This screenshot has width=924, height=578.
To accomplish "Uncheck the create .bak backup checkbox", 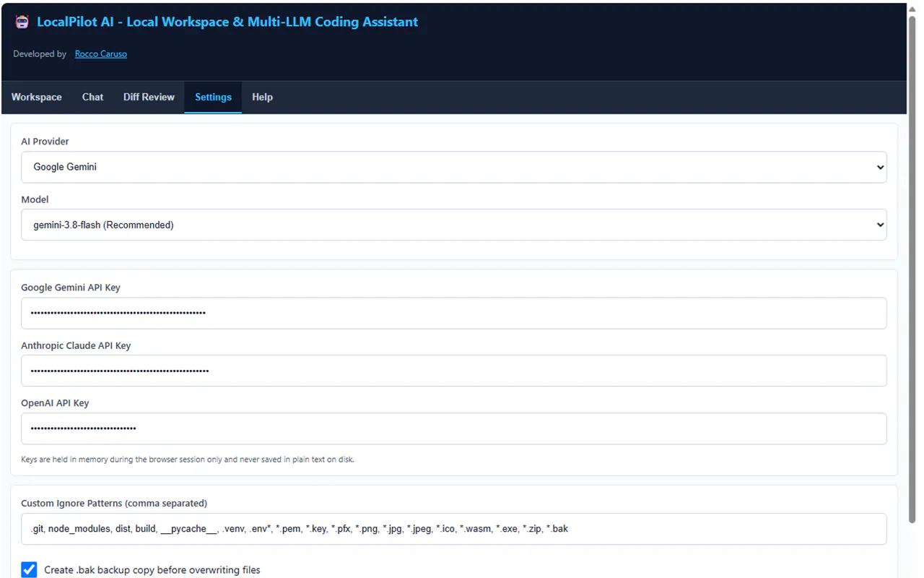I will (x=29, y=569).
